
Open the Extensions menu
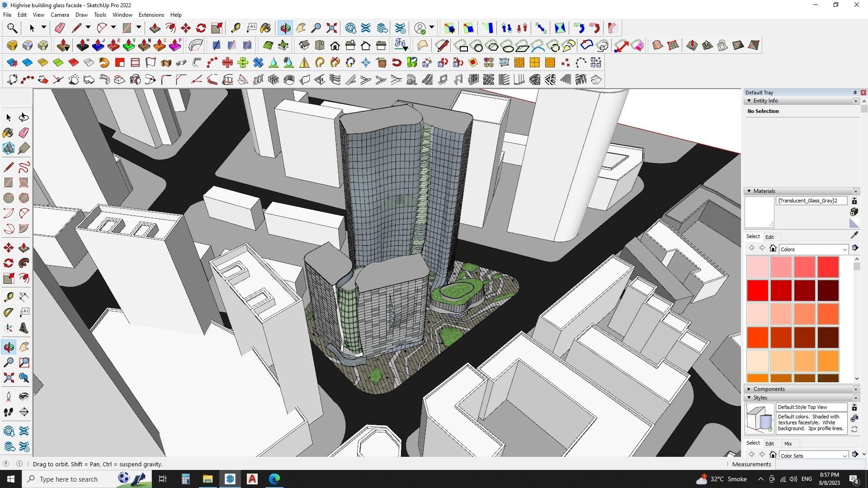[x=151, y=14]
